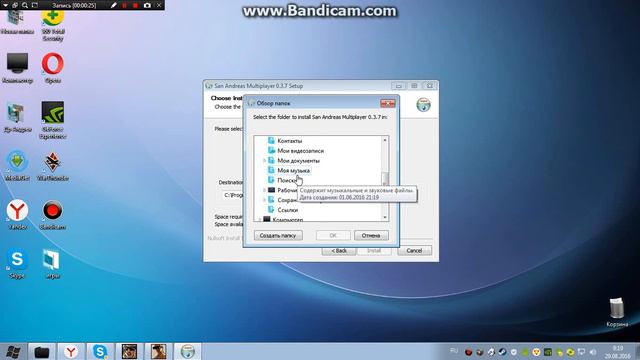Click the Создать папку button
This screenshot has width=640, height=360.
click(278, 236)
